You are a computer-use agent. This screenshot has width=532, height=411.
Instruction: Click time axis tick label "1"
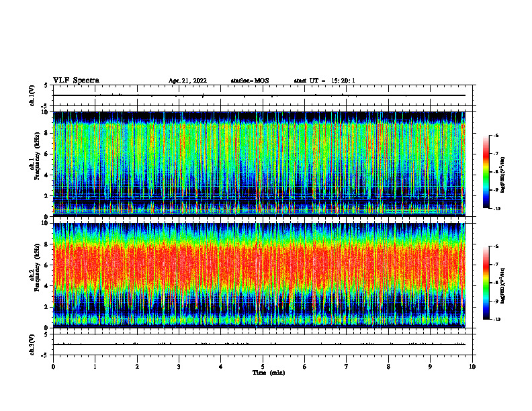click(x=95, y=367)
